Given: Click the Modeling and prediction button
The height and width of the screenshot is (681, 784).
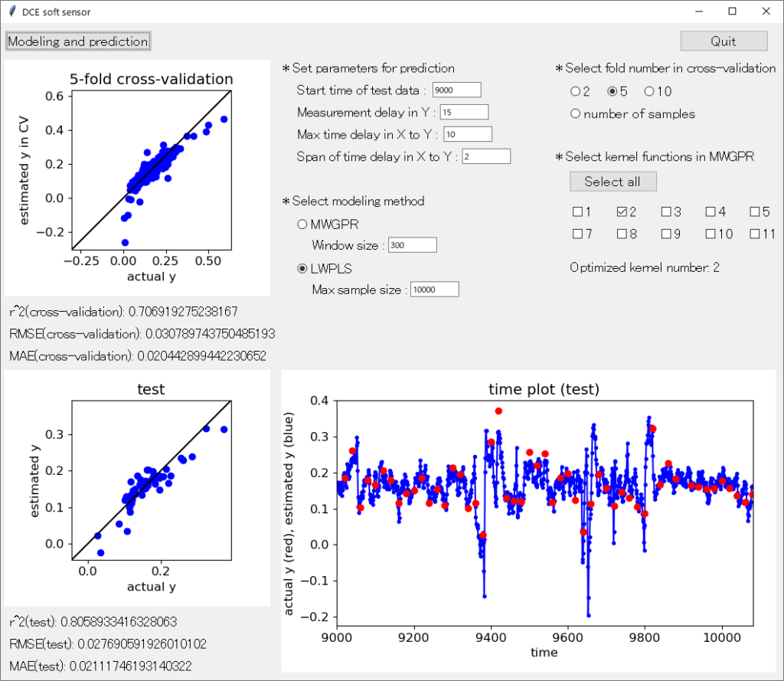Looking at the screenshot, I should tap(78, 41).
